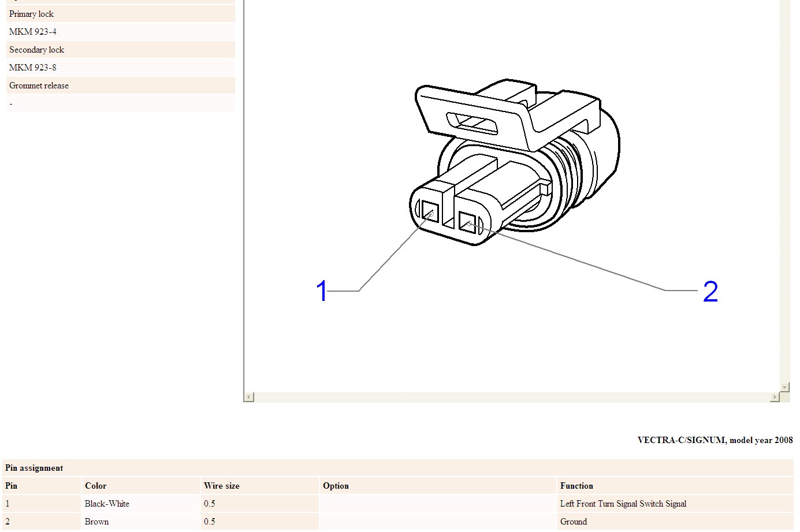Select 'Left Front Turn Signal Switch Signal' cell
This screenshot has width=800, height=532.
coord(675,504)
